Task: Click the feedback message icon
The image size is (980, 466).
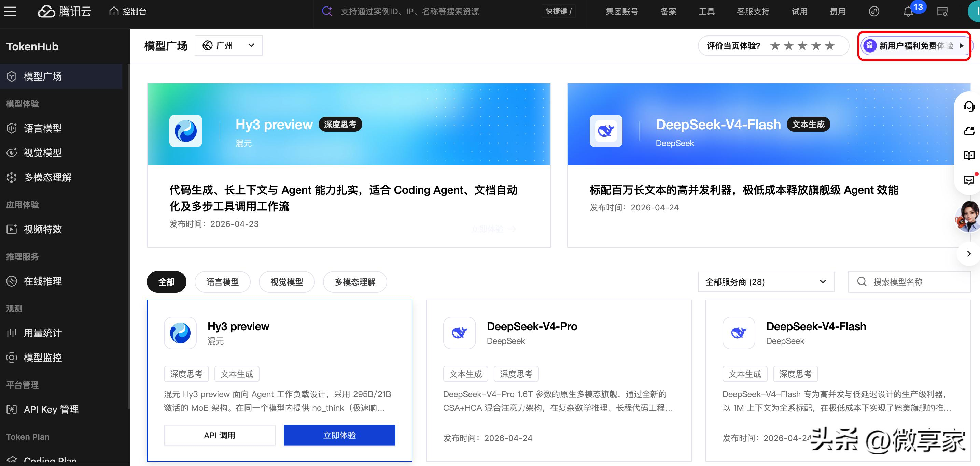Action: pos(969,180)
